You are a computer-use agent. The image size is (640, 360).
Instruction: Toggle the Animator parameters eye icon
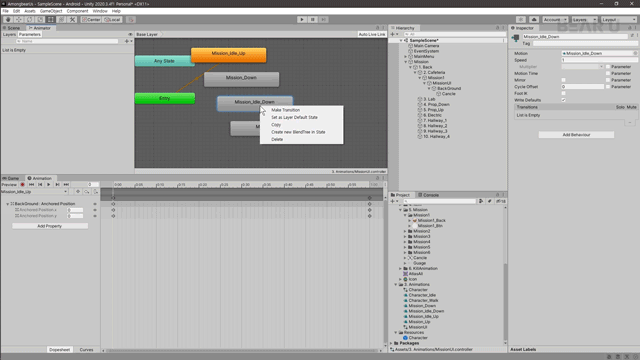click(x=130, y=35)
